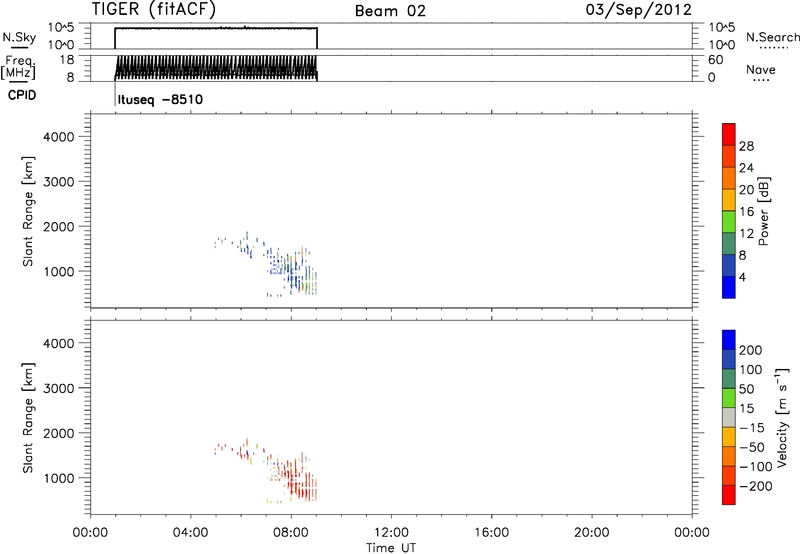
Task: Click the "TIGER (fitACF)" plot title
Action: point(154,10)
